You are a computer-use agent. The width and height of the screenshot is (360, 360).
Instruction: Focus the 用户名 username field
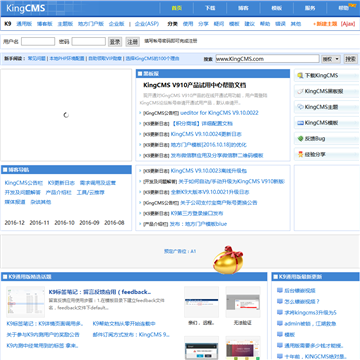(38, 42)
